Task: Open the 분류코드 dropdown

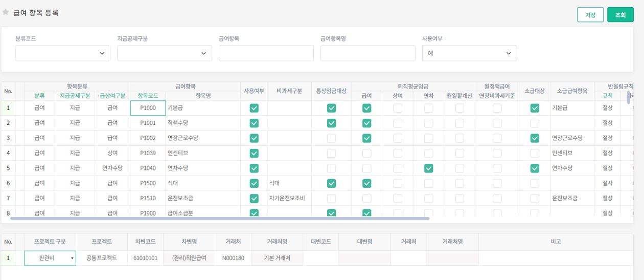Action: coord(63,53)
